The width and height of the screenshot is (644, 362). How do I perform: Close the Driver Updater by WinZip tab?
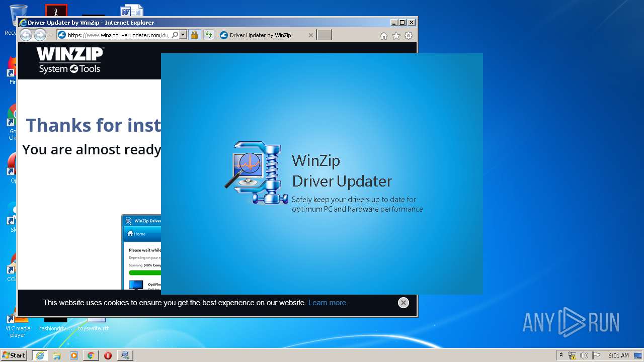coord(310,35)
